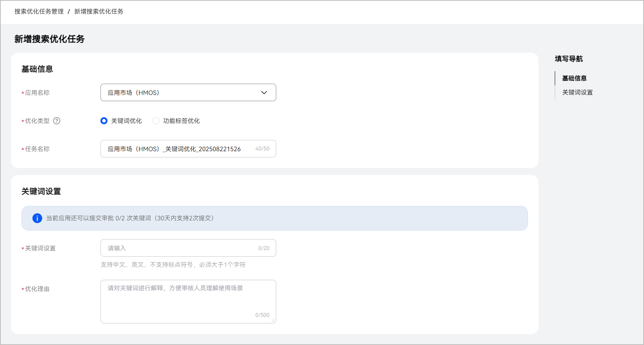Click the 新增搜索优化任务 page title
The height and width of the screenshot is (345, 644).
coord(50,39)
